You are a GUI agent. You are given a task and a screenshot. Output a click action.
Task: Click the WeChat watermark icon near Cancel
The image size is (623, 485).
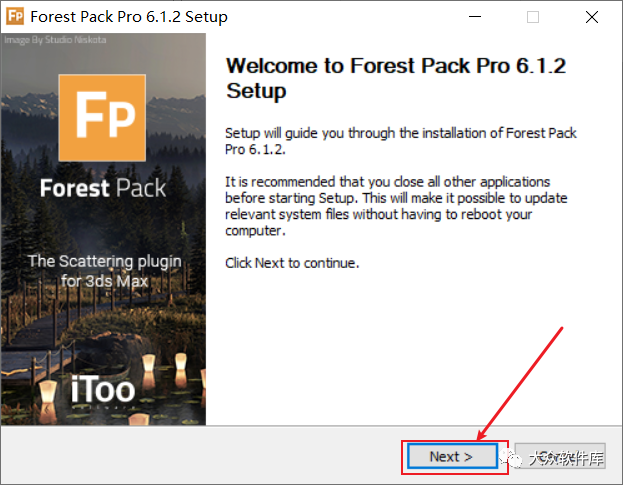(512, 458)
